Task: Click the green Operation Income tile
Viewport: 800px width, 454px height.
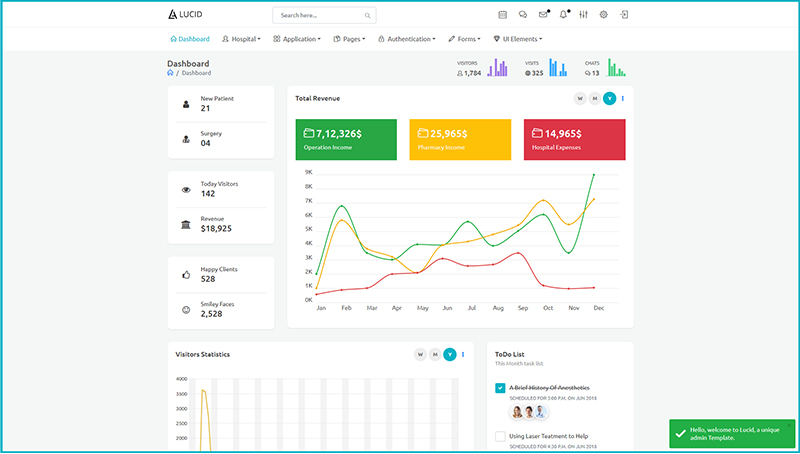Action: tap(346, 139)
